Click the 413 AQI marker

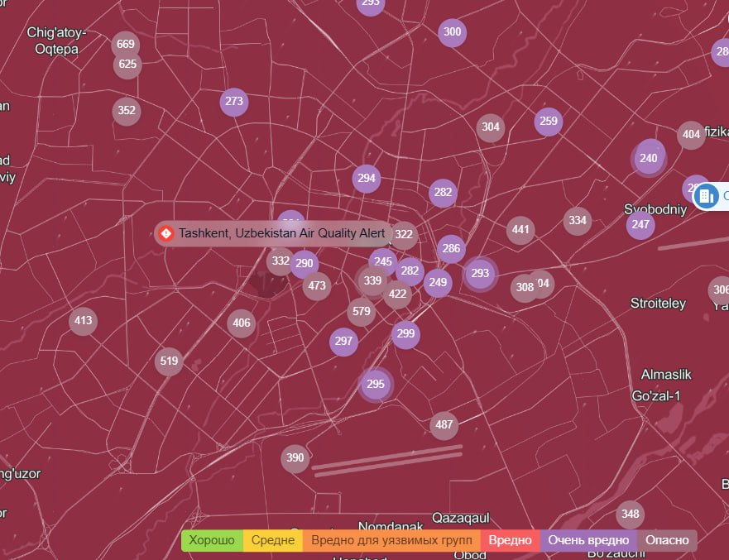[x=83, y=321]
